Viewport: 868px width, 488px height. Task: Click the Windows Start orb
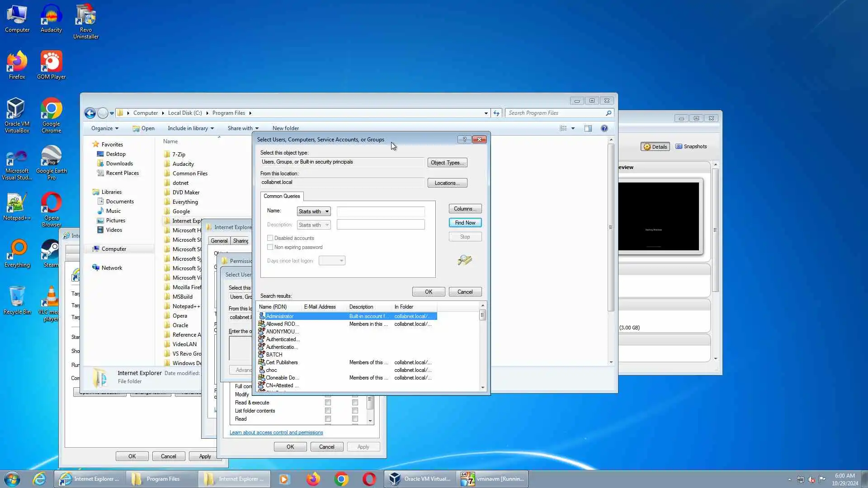(12, 479)
